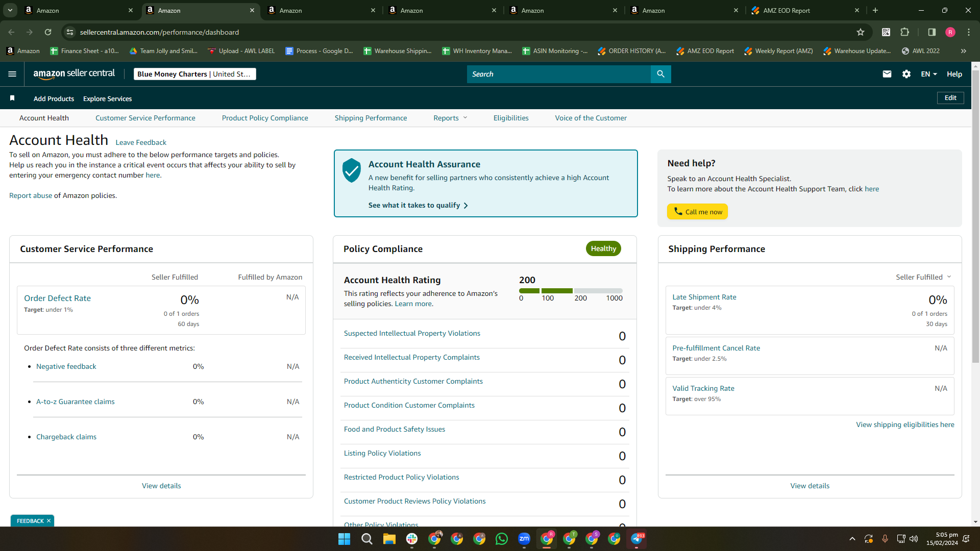Open the Report abuse link
The image size is (980, 551).
[x=31, y=195]
